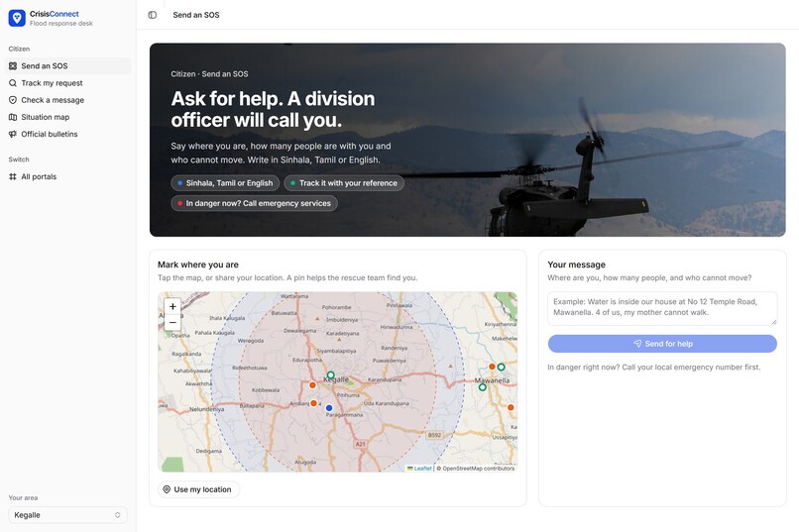Click the Switch section label
The image size is (799, 532).
[19, 160]
